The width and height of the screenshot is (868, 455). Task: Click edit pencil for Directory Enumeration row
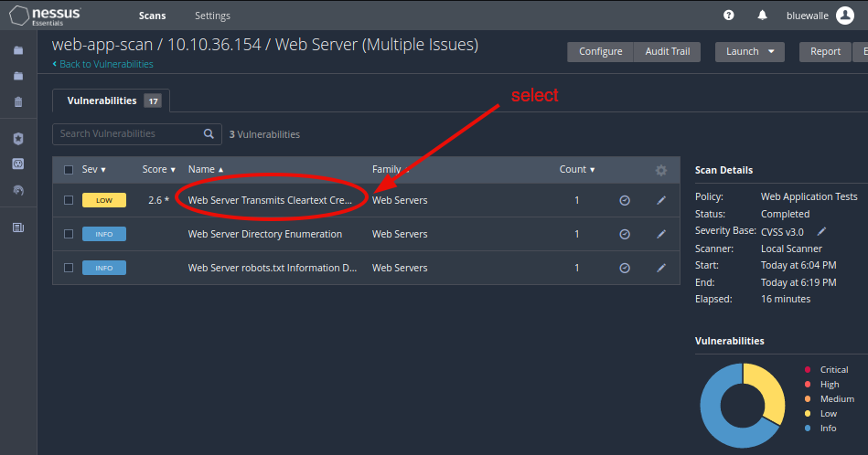(x=661, y=234)
